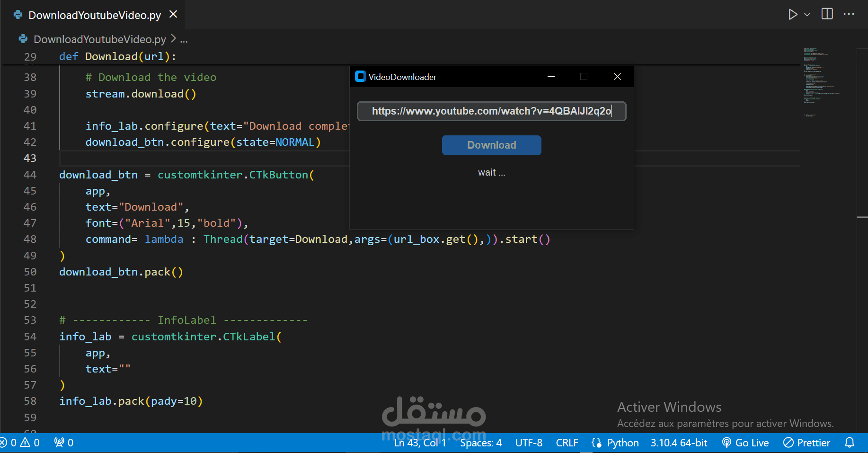The height and width of the screenshot is (453, 868).
Task: Click sticky header line def Download(url)
Action: 117,57
